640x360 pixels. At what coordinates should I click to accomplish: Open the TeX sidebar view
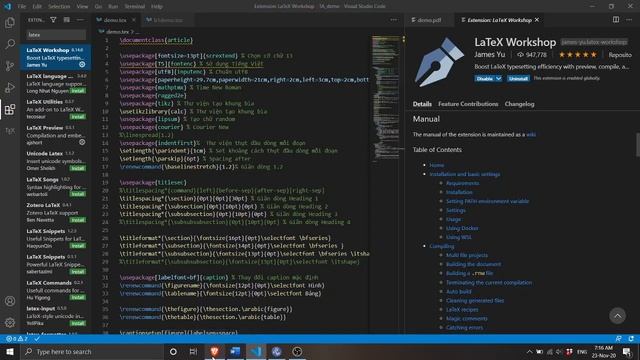point(10,131)
